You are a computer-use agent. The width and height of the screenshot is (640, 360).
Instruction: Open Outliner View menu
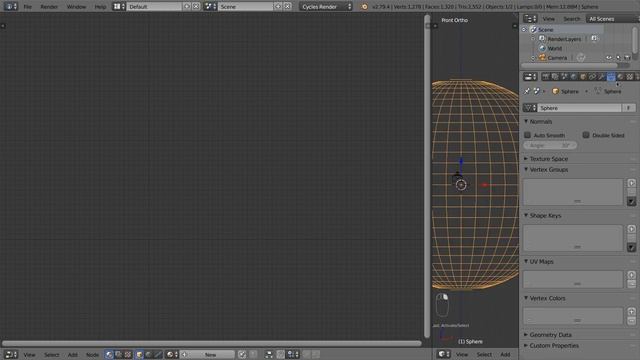point(549,19)
